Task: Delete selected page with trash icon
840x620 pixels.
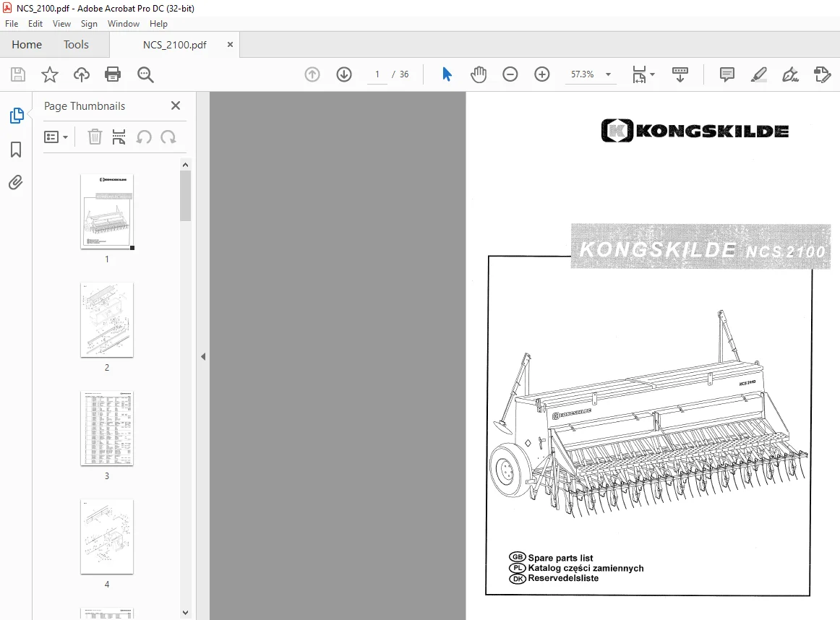Action: (95, 137)
